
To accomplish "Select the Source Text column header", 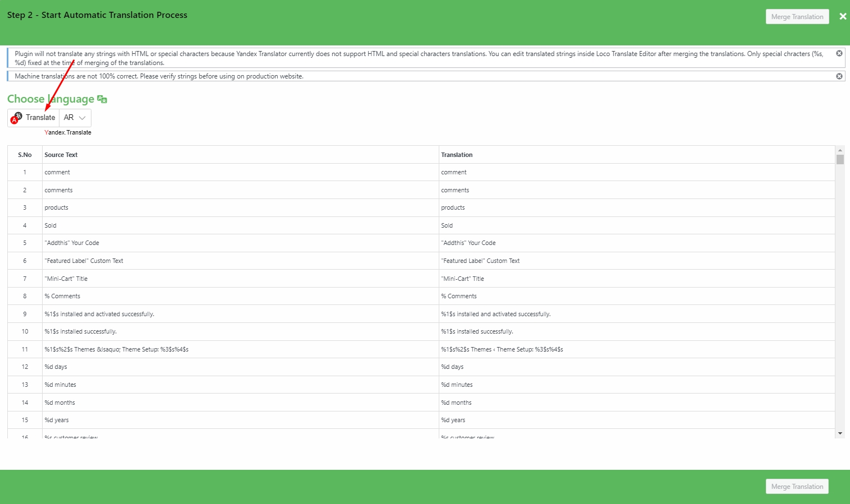I will click(x=61, y=155).
